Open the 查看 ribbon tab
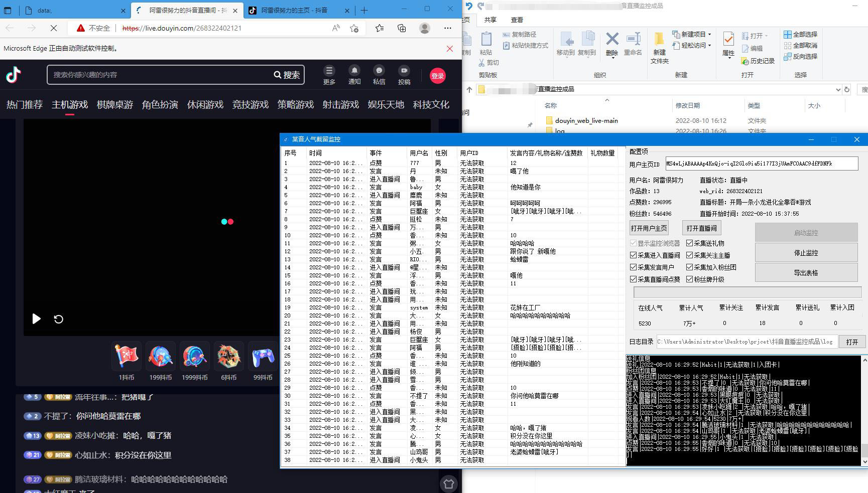The image size is (868, 493). 517,20
